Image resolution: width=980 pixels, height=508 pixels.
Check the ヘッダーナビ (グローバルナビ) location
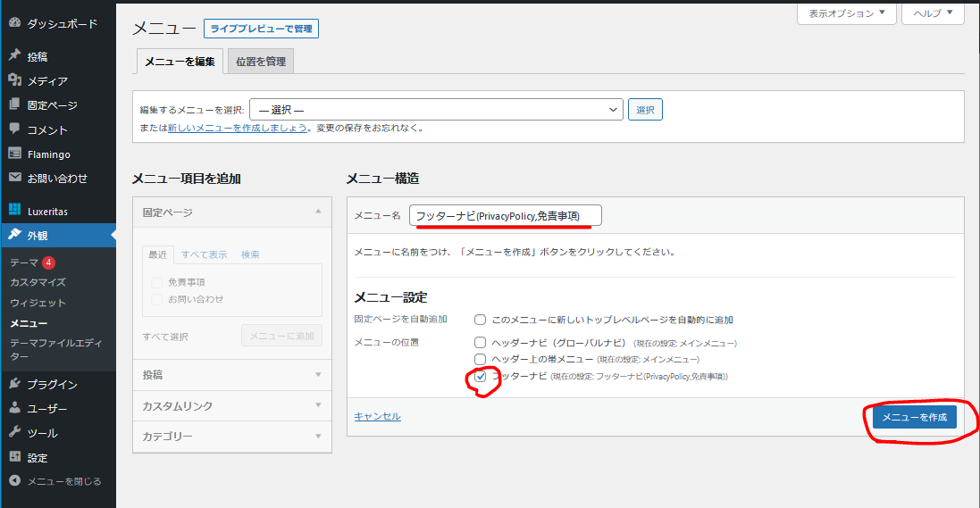click(x=481, y=343)
